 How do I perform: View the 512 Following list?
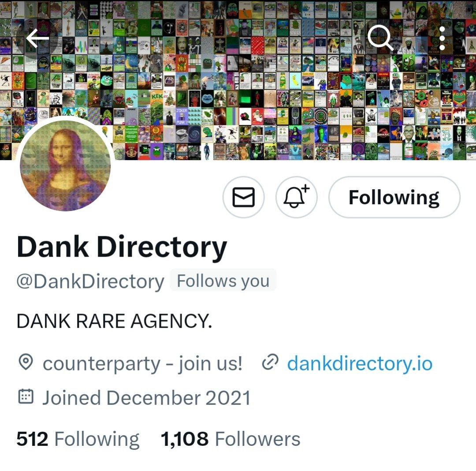coord(78,439)
